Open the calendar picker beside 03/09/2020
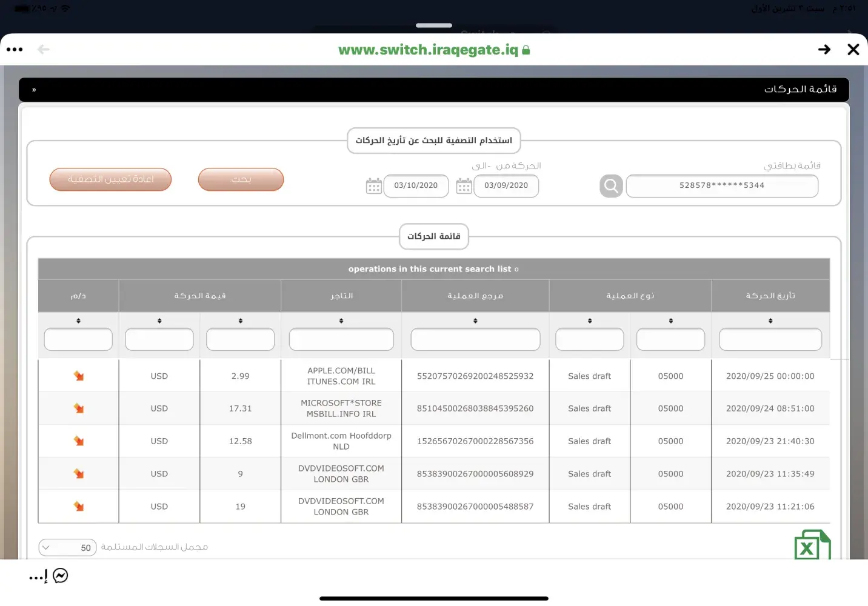The image size is (868, 606). coord(464,186)
